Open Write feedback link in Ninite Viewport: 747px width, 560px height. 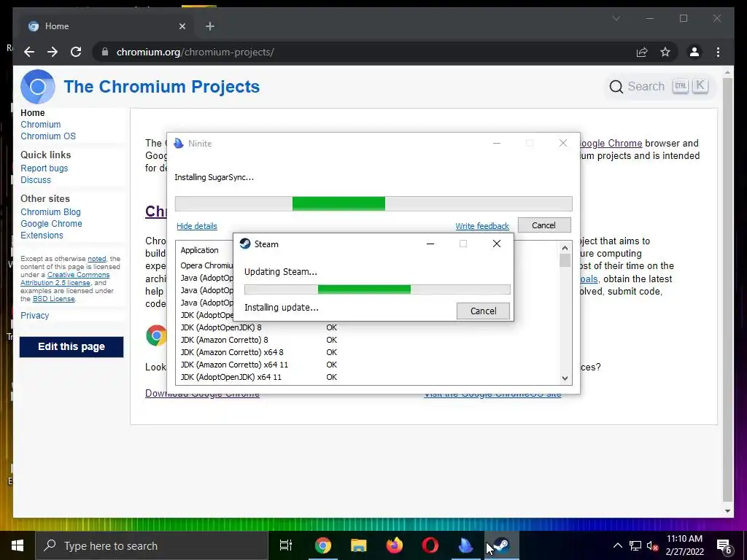[x=482, y=226]
